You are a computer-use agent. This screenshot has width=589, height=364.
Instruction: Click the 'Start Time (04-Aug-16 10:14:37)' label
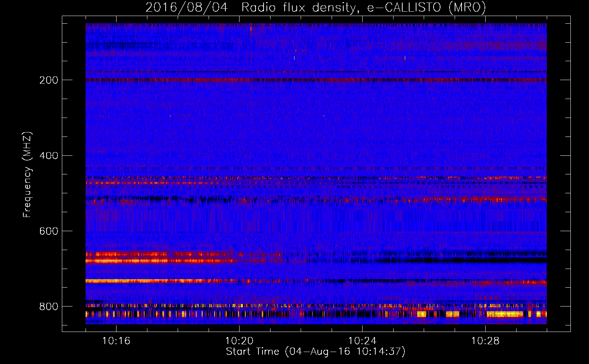(316, 352)
